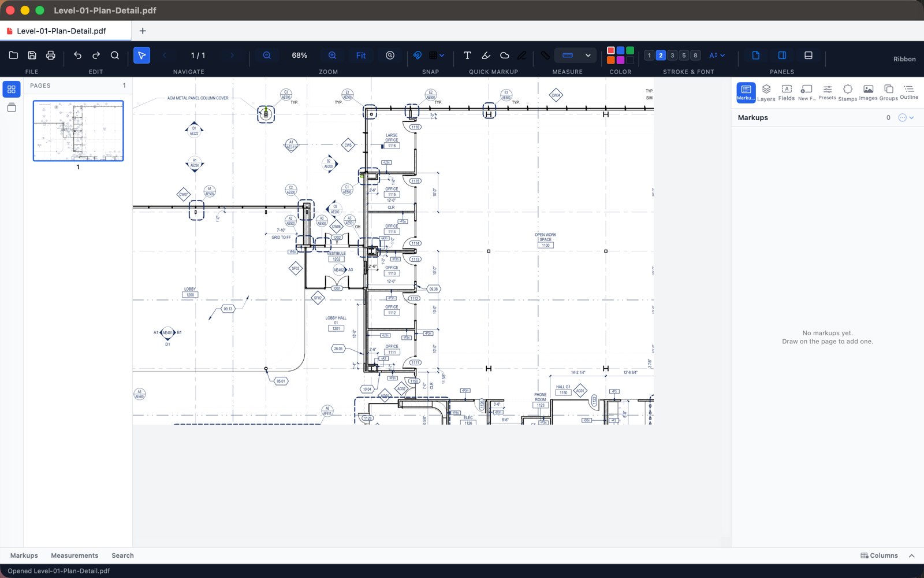Set stroke width to 3
924x578 pixels.
pyautogui.click(x=672, y=55)
